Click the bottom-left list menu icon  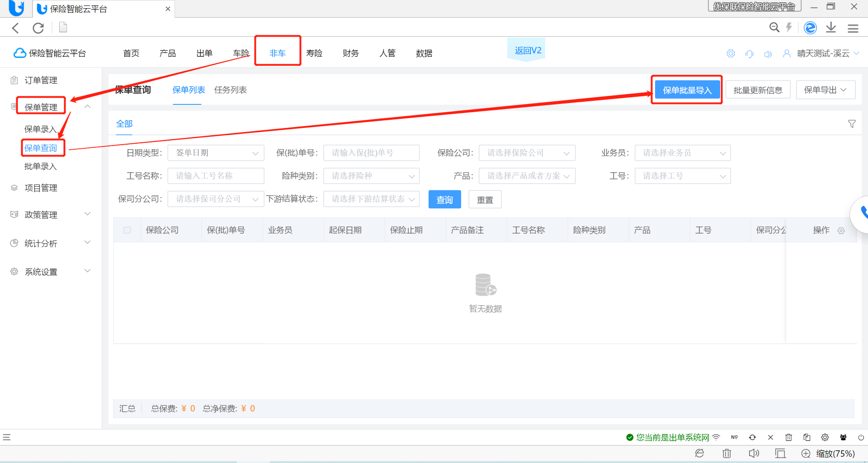[x=6, y=437]
